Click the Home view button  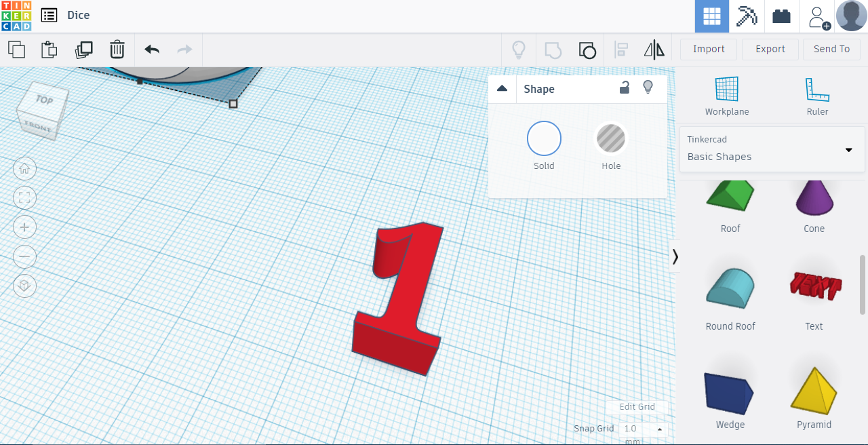tap(25, 168)
